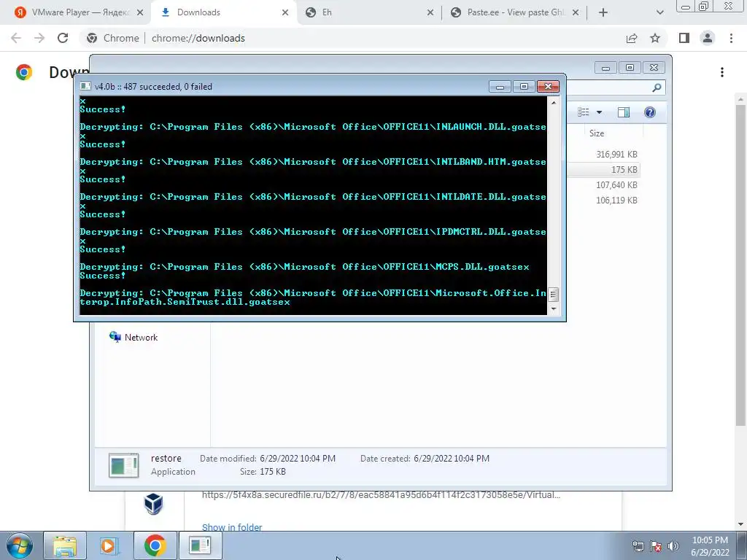Open new tab with plus button
The height and width of the screenshot is (560, 747).
tap(603, 12)
